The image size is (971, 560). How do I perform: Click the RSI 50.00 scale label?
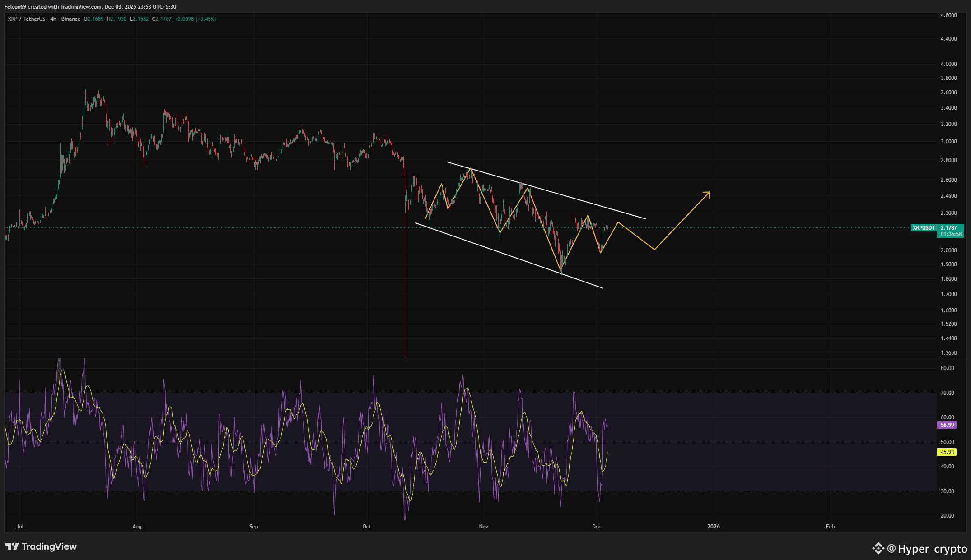(947, 442)
